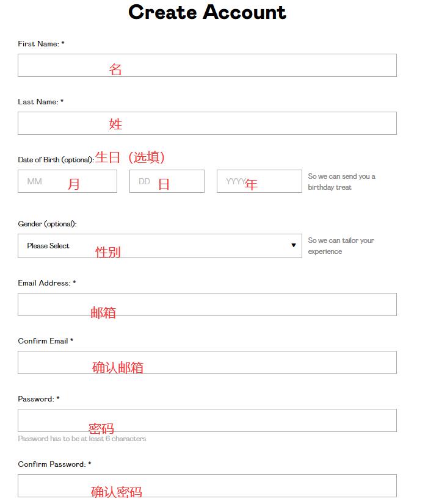This screenshot has width=428, height=504.
Task: Select the Confirm Password input box
Action: [x=207, y=486]
